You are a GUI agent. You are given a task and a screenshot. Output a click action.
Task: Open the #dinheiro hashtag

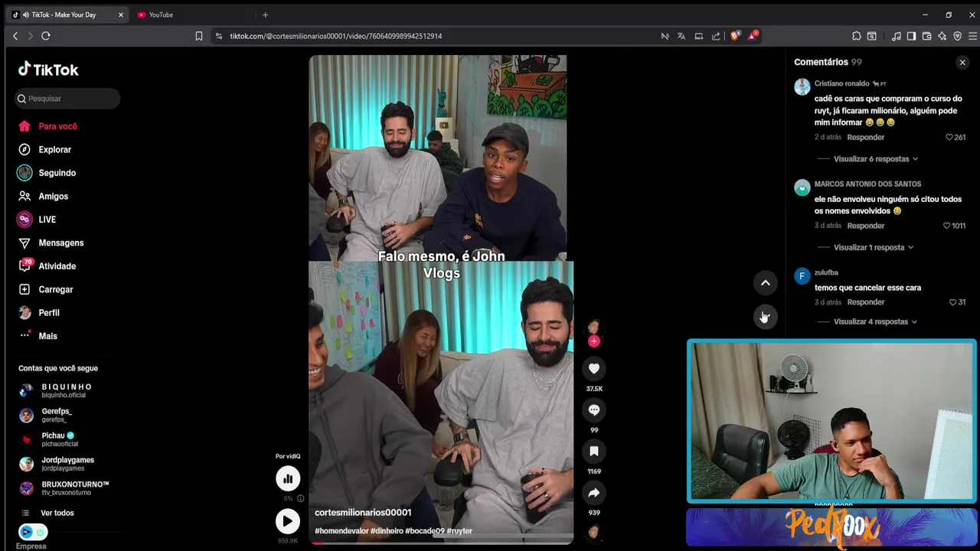point(387,531)
